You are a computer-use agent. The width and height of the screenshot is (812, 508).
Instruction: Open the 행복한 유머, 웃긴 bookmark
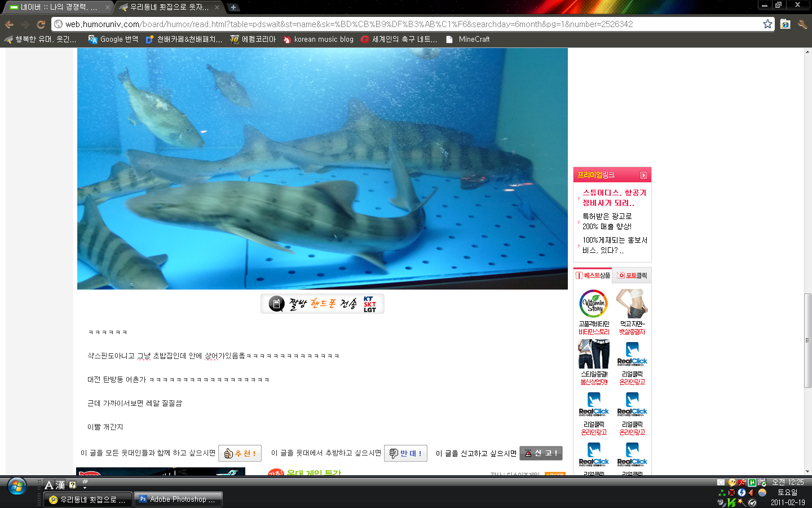tap(41, 40)
